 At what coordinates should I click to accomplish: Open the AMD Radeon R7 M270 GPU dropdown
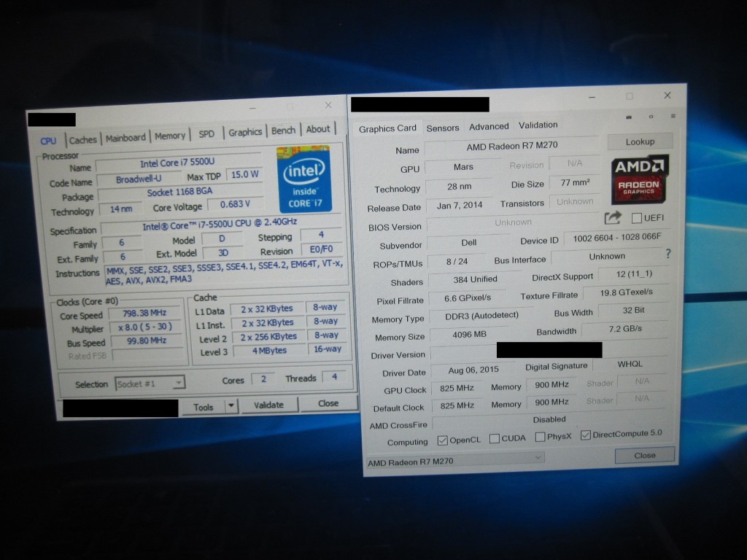[x=455, y=460]
